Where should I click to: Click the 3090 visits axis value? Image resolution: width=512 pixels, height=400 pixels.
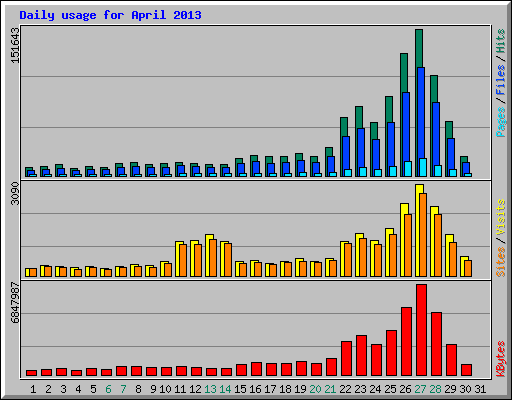point(15,193)
